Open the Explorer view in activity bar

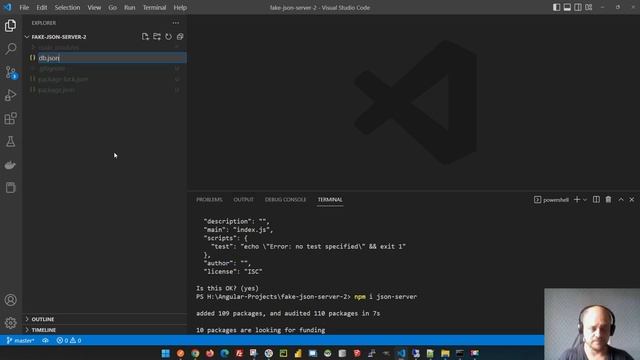[11, 26]
